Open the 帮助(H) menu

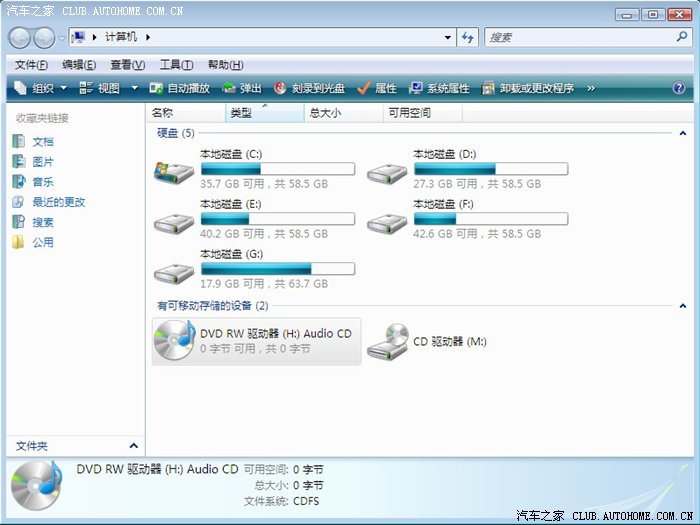(x=225, y=65)
